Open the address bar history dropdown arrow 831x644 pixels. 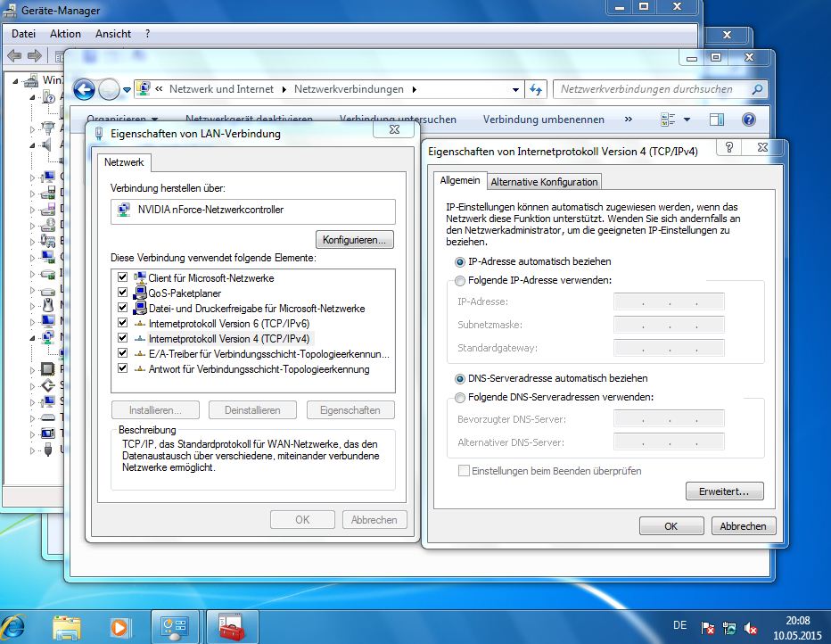click(515, 89)
